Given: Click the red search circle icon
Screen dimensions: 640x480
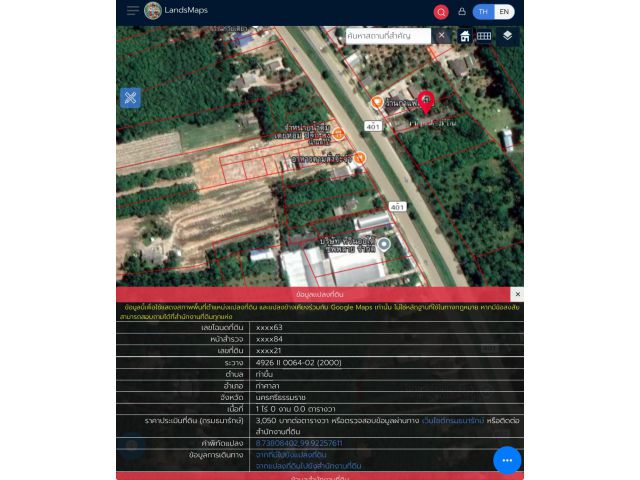Looking at the screenshot, I should pos(441,12).
